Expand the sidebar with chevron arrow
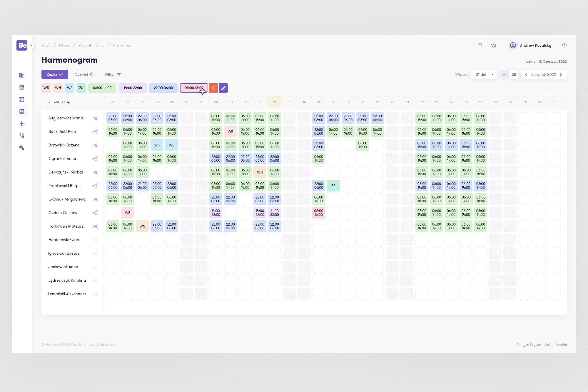 pos(31,45)
